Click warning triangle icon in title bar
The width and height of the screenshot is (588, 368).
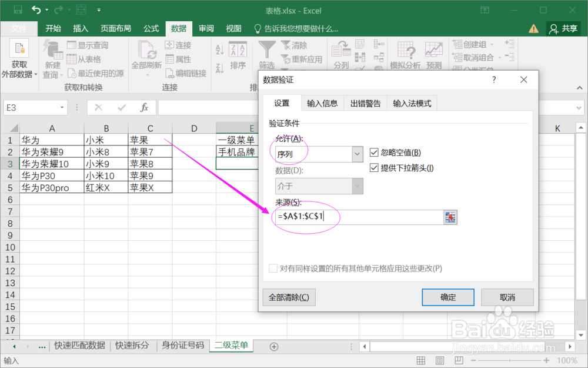(533, 28)
